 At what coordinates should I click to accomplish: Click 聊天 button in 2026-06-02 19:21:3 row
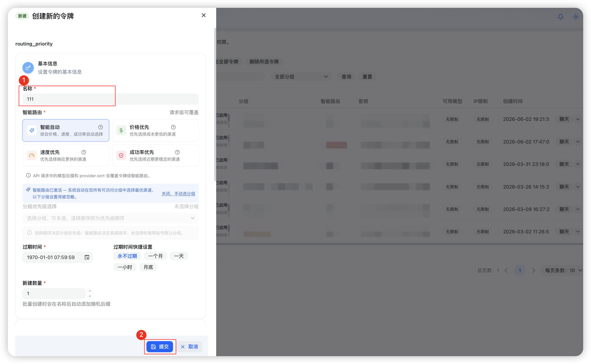(x=564, y=119)
